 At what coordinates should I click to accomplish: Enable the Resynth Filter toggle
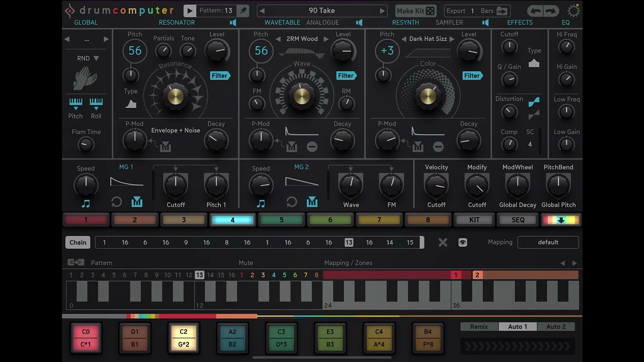(x=473, y=75)
